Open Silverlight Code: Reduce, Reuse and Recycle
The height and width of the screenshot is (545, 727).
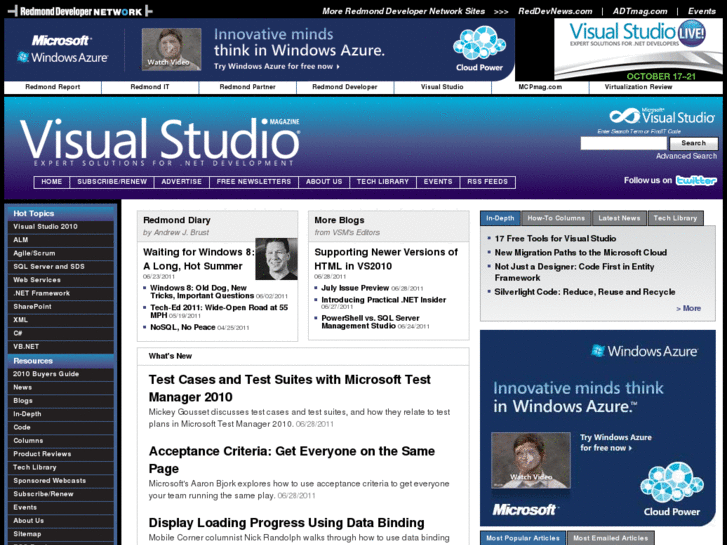tap(585, 292)
